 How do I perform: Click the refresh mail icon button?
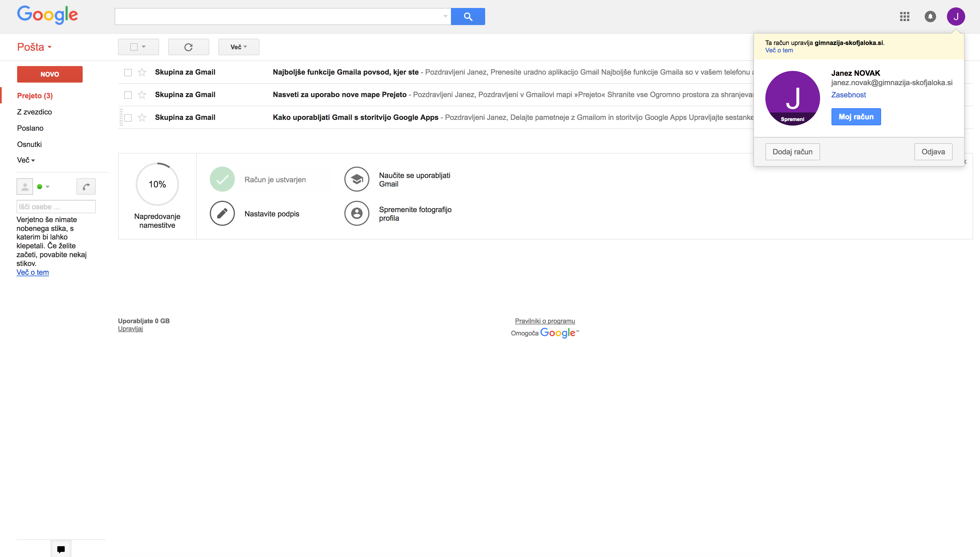(x=188, y=47)
